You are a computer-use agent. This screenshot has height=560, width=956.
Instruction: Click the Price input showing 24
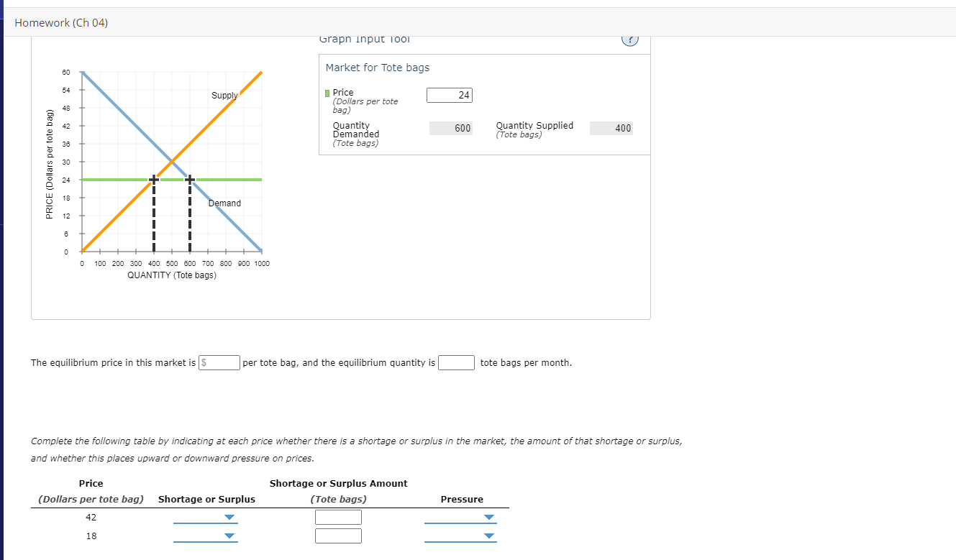(450, 95)
